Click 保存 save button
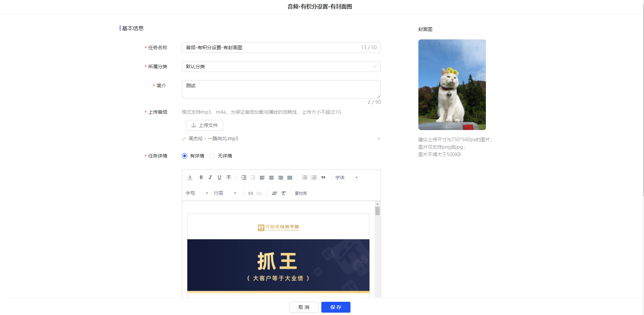Image resolution: width=644 pixels, height=315 pixels. [336, 307]
